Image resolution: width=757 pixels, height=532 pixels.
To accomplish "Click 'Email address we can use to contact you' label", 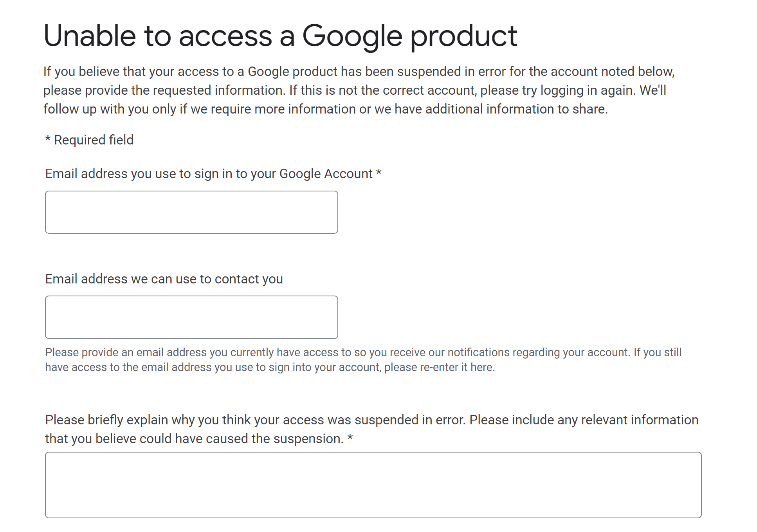I will pyautogui.click(x=164, y=279).
